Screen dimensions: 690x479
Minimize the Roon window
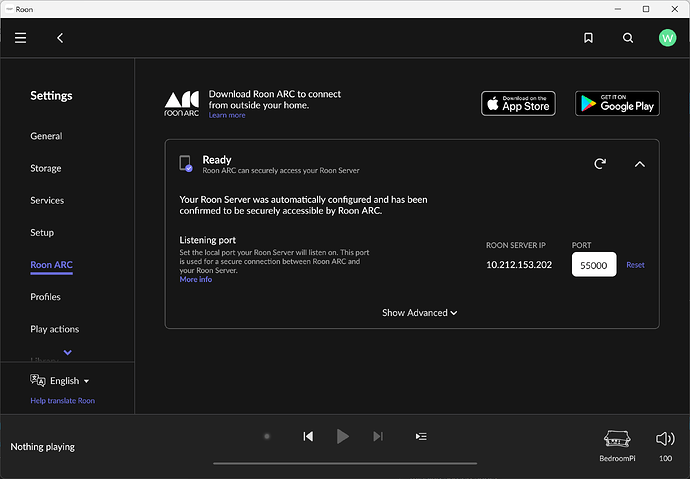[618, 9]
